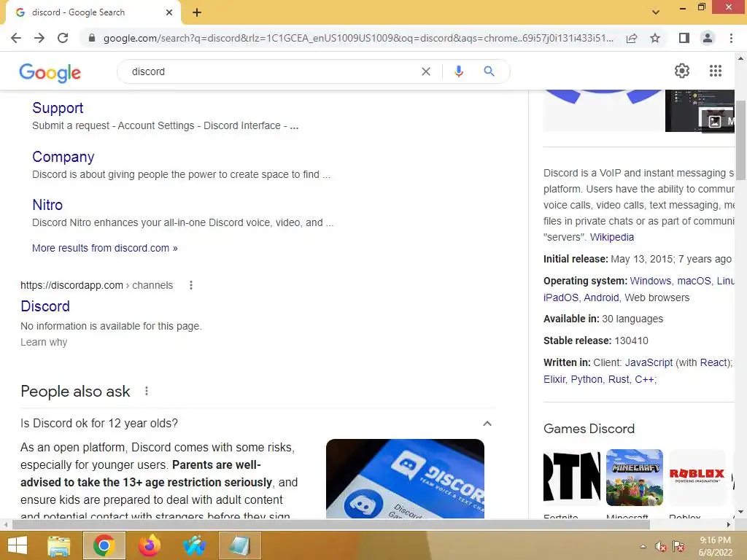Open Company sitelink

(x=63, y=157)
